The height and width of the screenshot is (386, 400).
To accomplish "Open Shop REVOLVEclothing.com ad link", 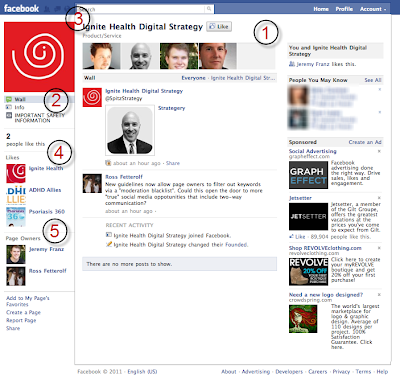I will (325, 248).
